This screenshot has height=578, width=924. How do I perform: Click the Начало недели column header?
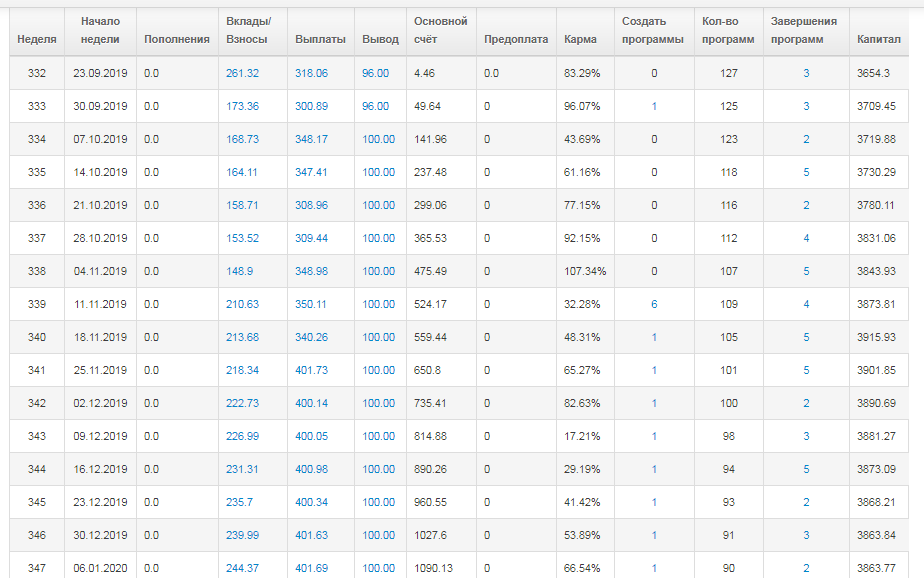tap(100, 30)
